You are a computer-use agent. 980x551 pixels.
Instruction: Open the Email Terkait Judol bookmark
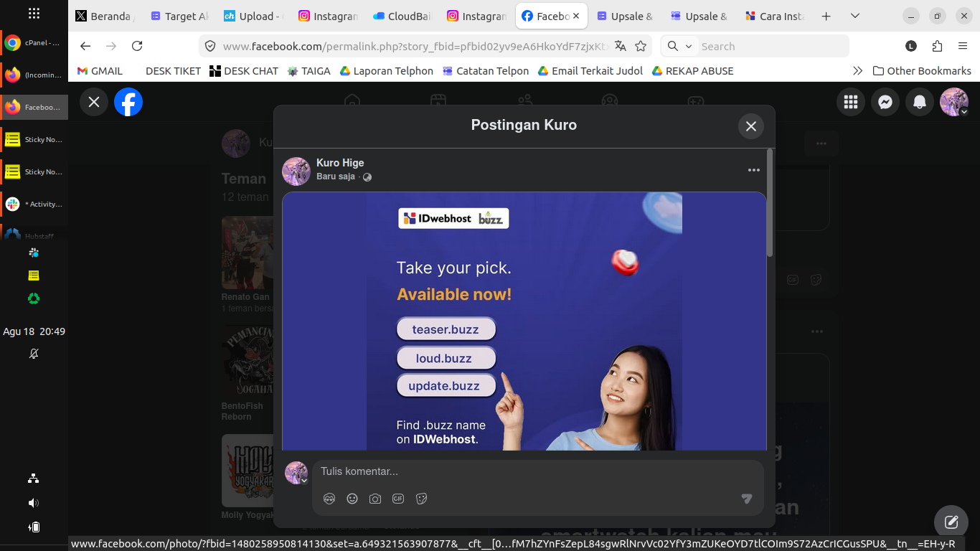[590, 71]
